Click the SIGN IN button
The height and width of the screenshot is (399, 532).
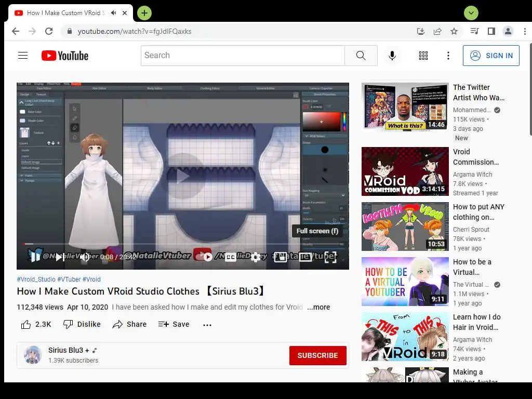point(491,55)
